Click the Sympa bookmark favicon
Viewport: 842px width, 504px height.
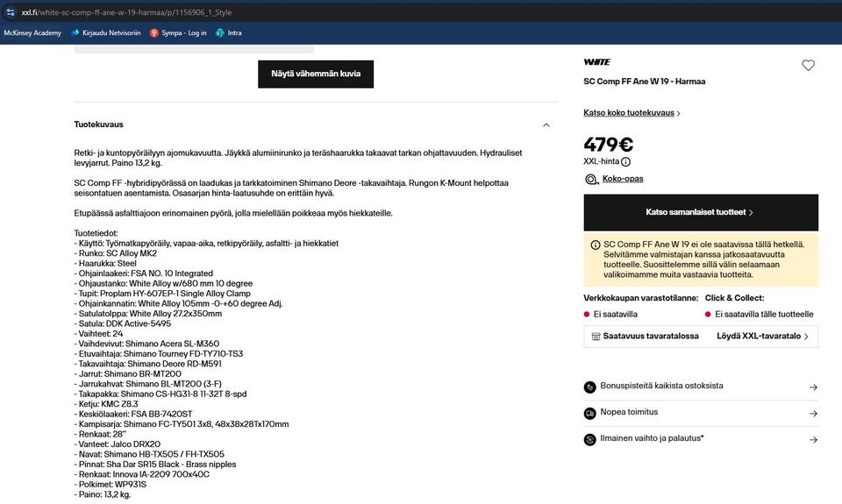pyautogui.click(x=154, y=32)
